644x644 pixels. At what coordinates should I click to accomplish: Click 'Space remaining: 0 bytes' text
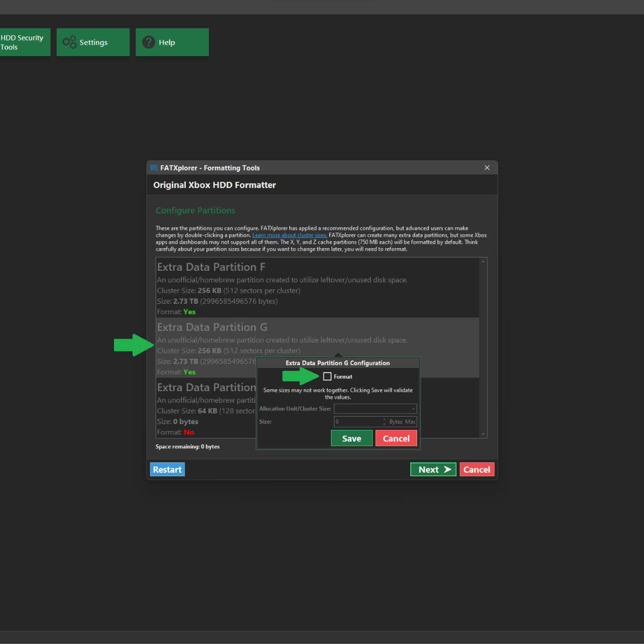(187, 447)
